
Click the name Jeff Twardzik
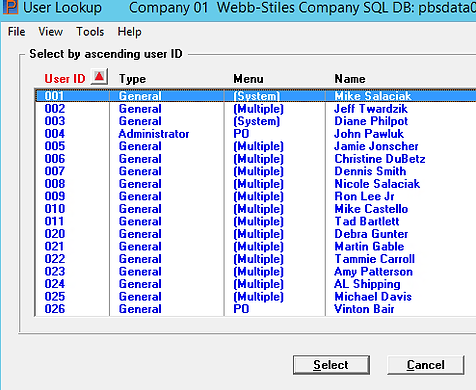(x=371, y=109)
